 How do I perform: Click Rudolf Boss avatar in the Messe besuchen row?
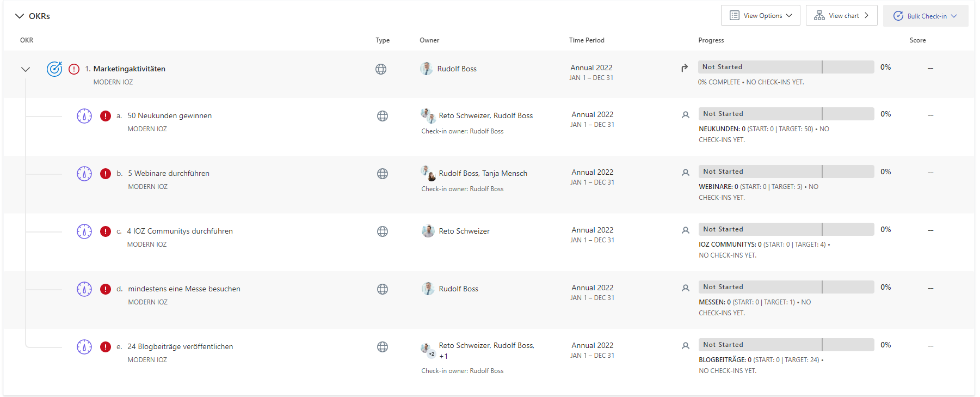(428, 289)
